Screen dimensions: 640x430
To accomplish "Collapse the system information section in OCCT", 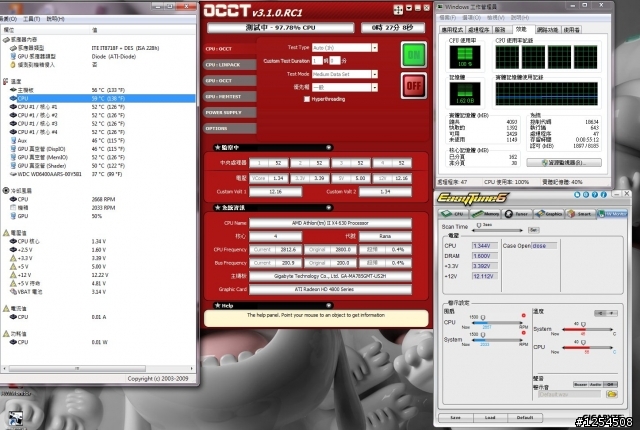I will pyautogui.click(x=328, y=208).
